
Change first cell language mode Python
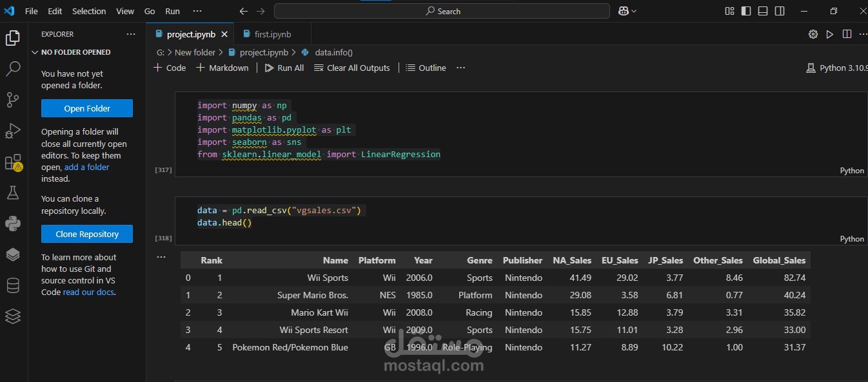pyautogui.click(x=852, y=171)
